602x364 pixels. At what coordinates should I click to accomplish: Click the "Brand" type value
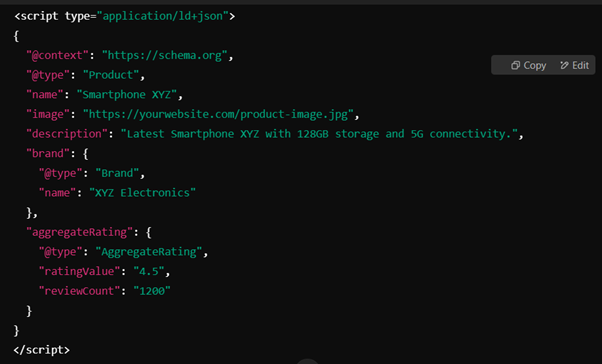[117, 173]
